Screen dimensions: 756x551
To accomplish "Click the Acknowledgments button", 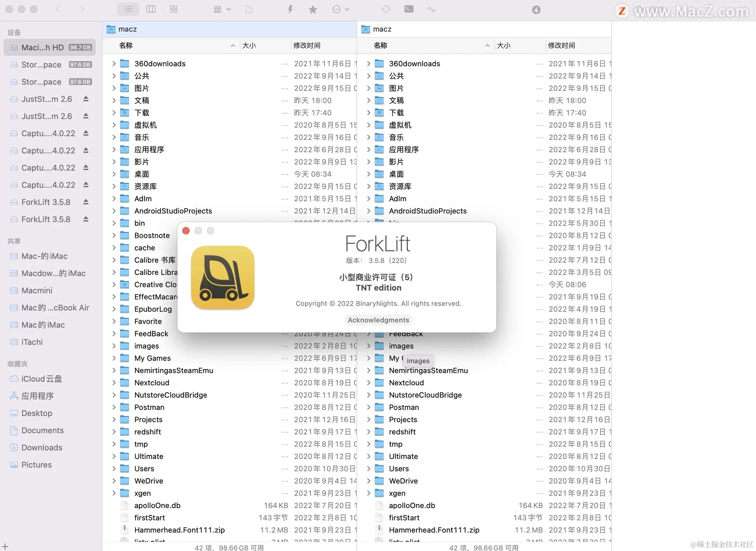I will 378,320.
